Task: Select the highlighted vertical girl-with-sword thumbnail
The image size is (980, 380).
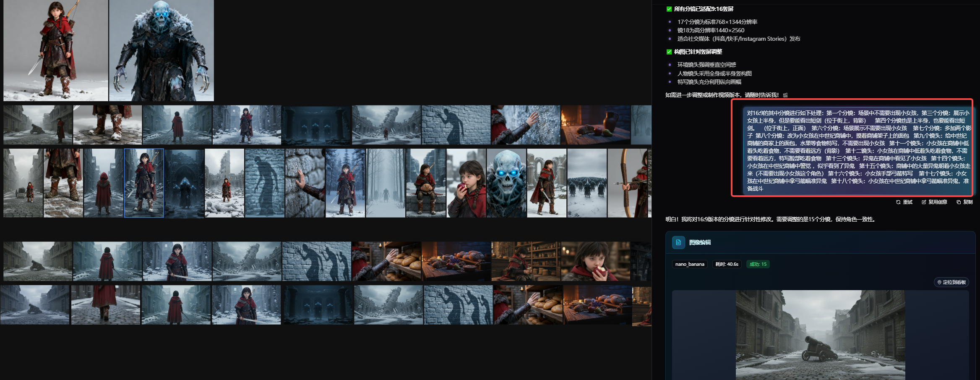Action: [x=144, y=183]
